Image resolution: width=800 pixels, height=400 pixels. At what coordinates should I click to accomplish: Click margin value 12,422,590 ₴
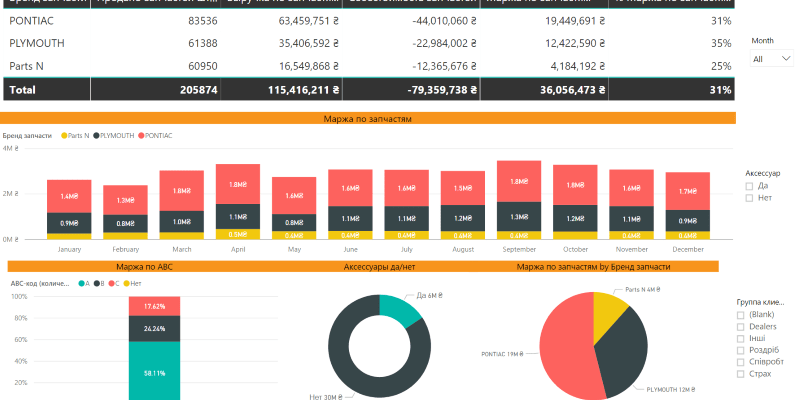point(575,43)
